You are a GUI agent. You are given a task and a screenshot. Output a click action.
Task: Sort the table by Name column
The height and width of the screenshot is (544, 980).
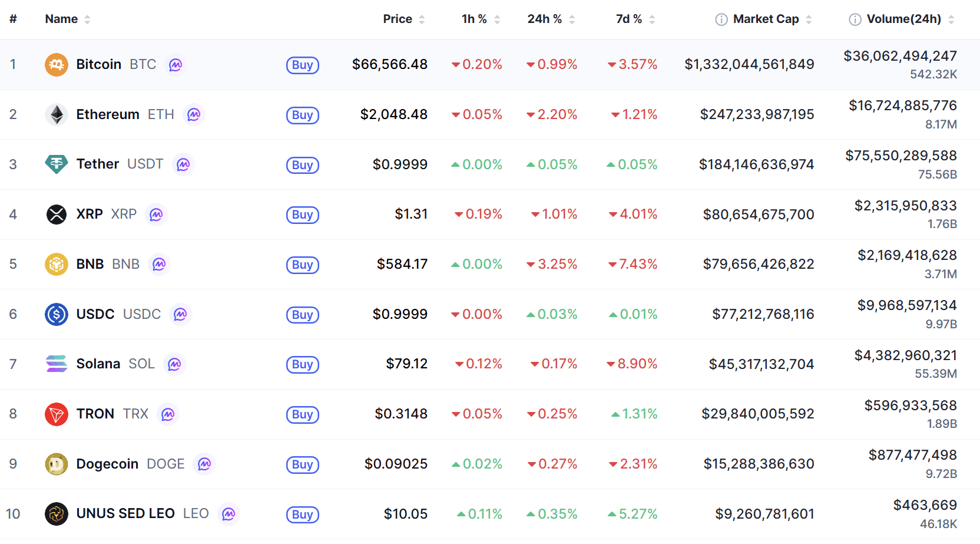(x=68, y=19)
